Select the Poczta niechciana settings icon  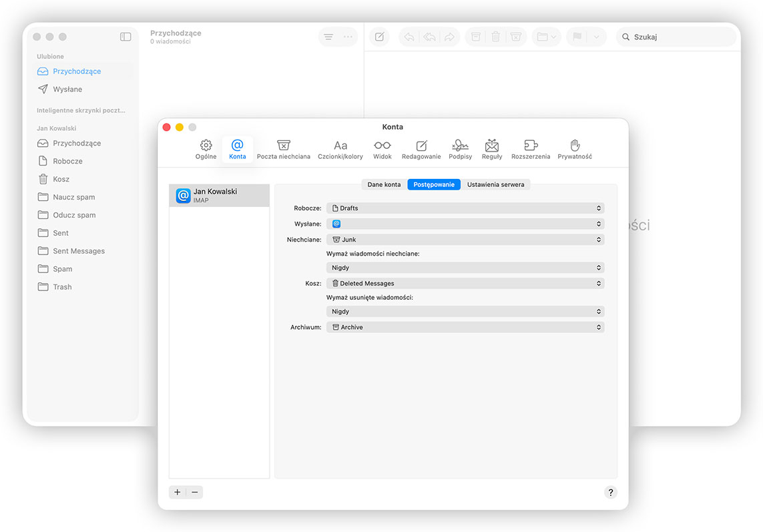tap(283, 148)
